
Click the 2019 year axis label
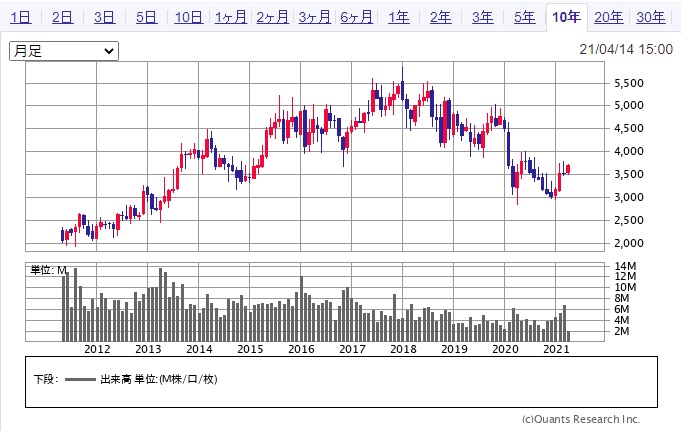click(x=454, y=349)
